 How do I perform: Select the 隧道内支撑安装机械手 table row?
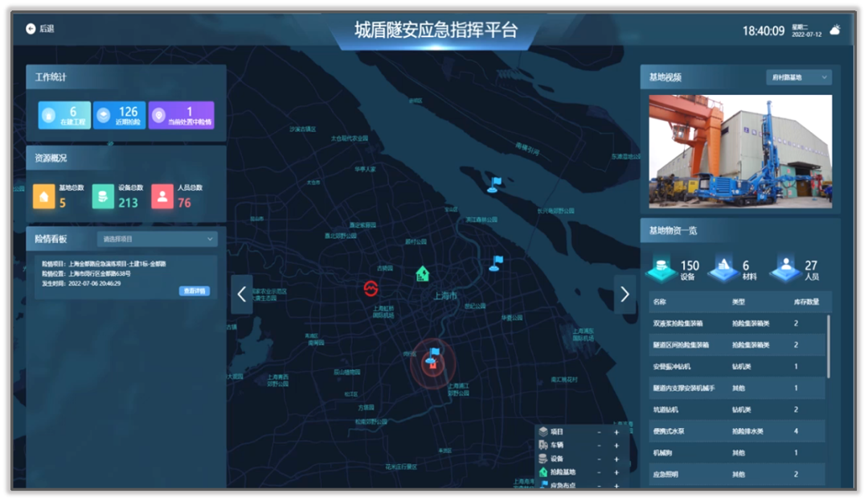pos(736,388)
